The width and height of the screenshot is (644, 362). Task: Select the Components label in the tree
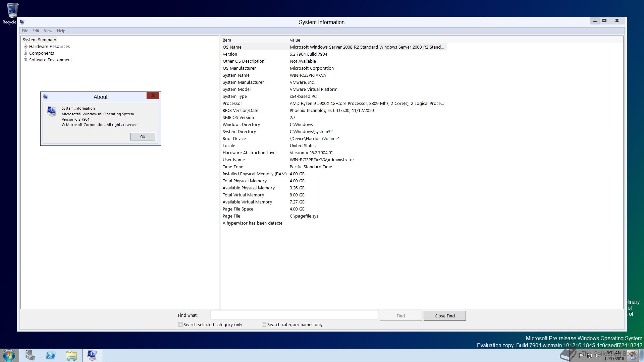pos(41,53)
